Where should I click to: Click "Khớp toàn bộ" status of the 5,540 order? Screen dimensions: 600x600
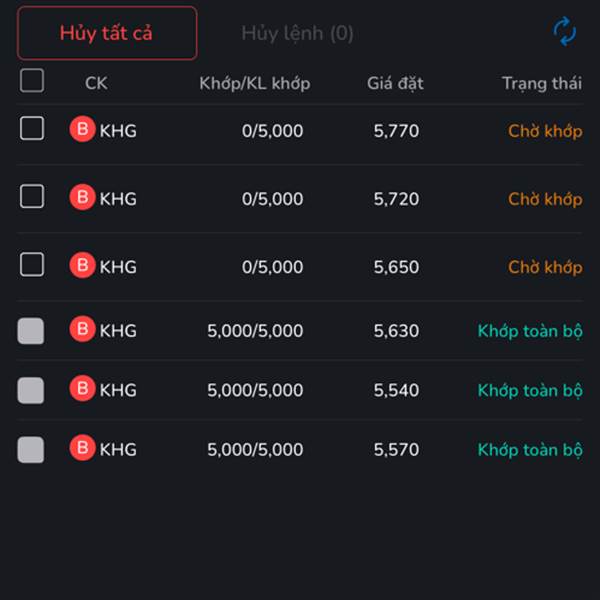(529, 390)
